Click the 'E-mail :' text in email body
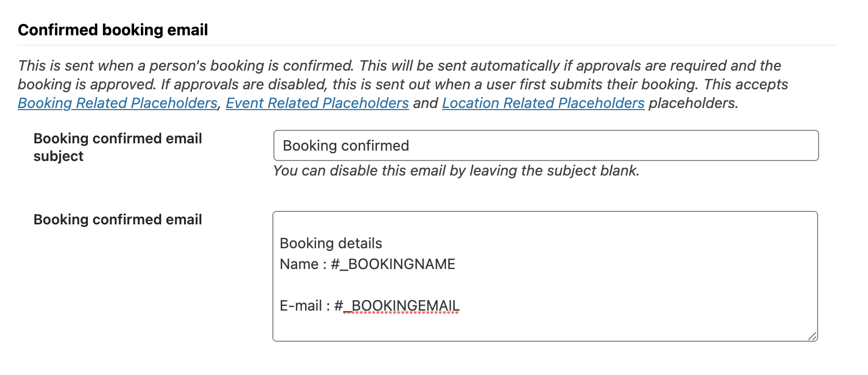This screenshot has height=375, width=868. pyautogui.click(x=301, y=306)
